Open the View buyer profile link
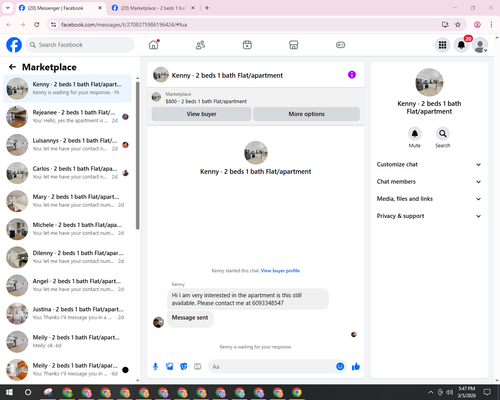The height and width of the screenshot is (400, 500). tap(280, 271)
